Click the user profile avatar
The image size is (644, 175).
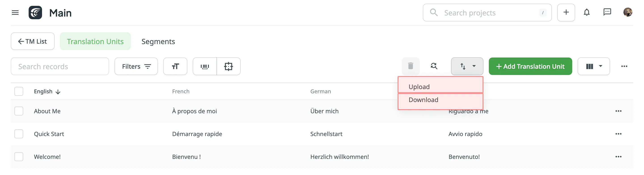click(x=627, y=13)
